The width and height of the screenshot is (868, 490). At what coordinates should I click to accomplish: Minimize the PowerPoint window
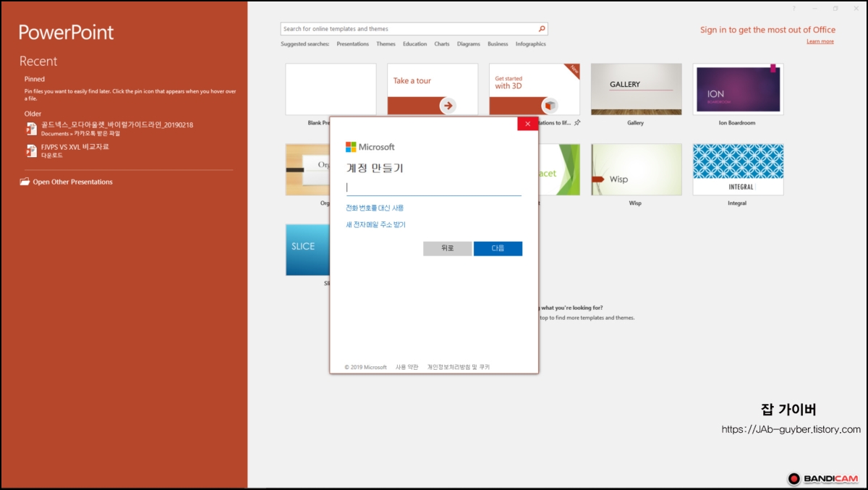814,9
